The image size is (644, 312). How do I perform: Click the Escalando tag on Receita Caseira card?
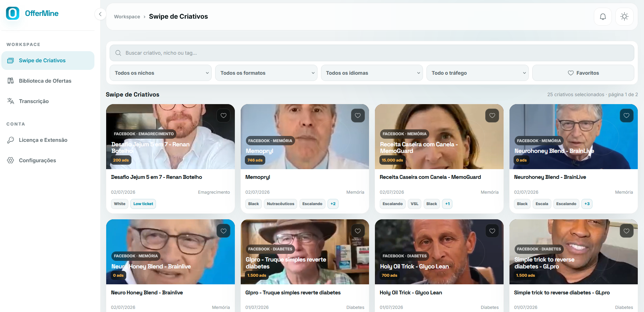(x=393, y=204)
